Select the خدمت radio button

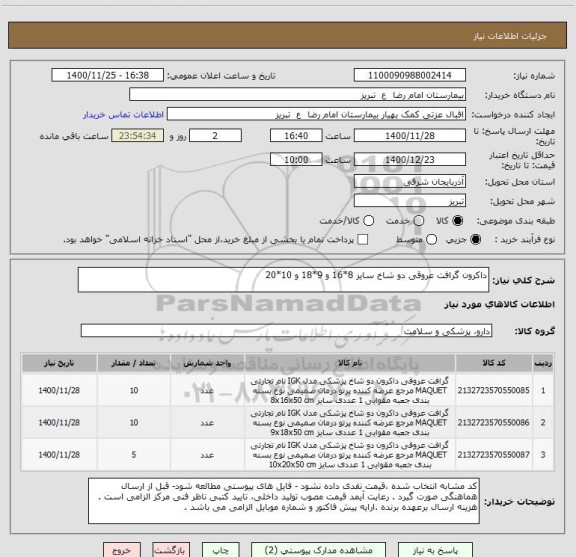click(419, 221)
